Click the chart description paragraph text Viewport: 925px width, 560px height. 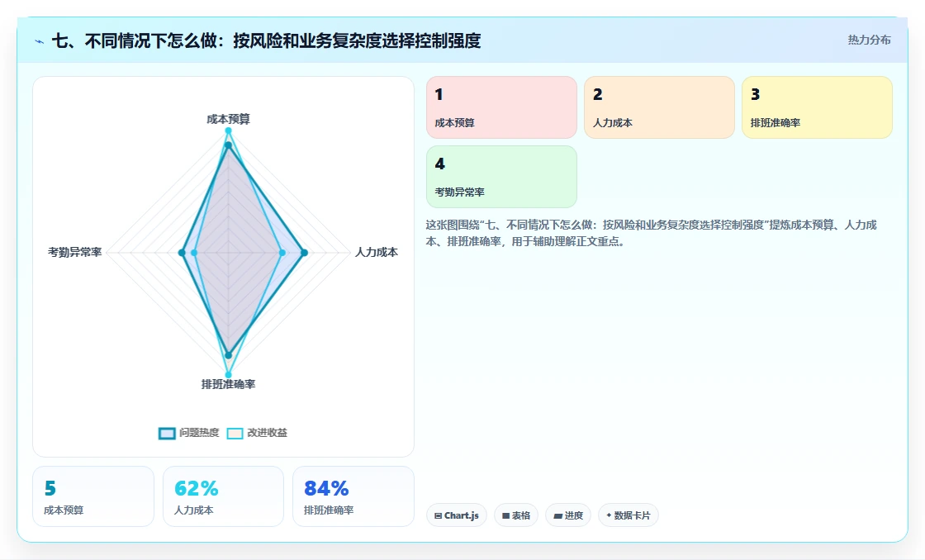(652, 233)
